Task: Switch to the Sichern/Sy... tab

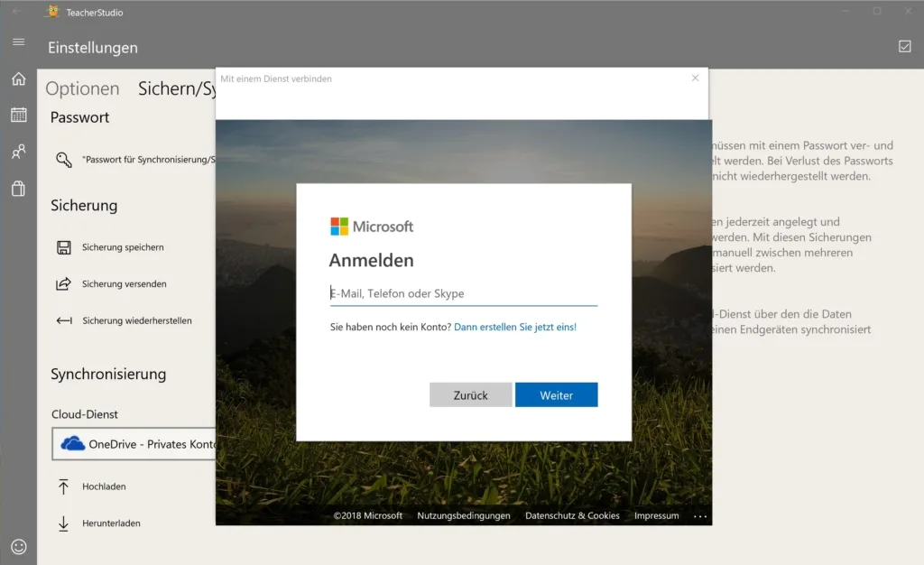Action: (177, 88)
